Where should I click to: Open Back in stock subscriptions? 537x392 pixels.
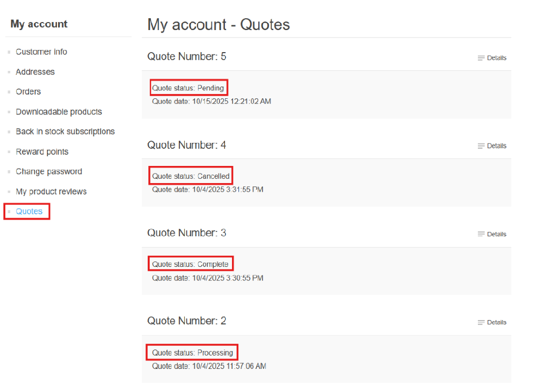[65, 132]
